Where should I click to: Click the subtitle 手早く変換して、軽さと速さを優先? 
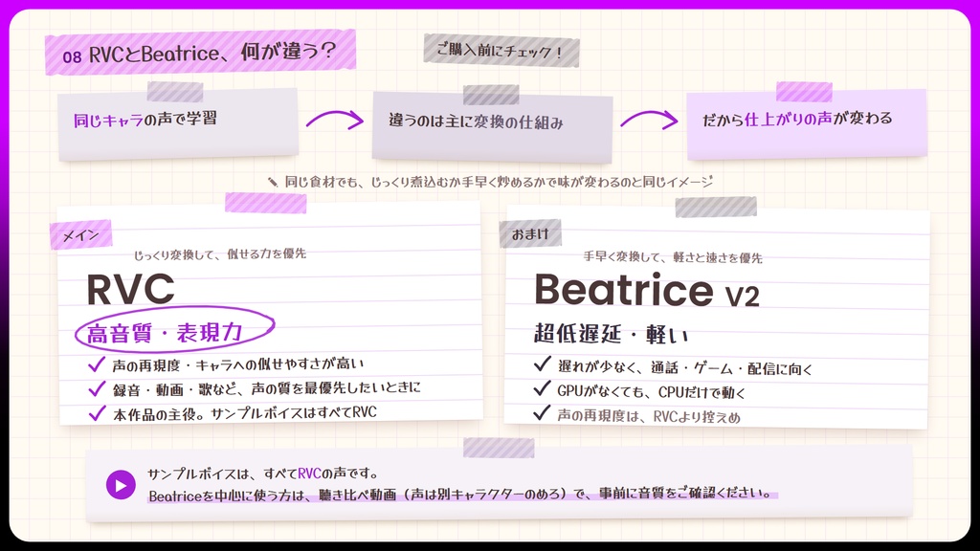[x=673, y=256]
